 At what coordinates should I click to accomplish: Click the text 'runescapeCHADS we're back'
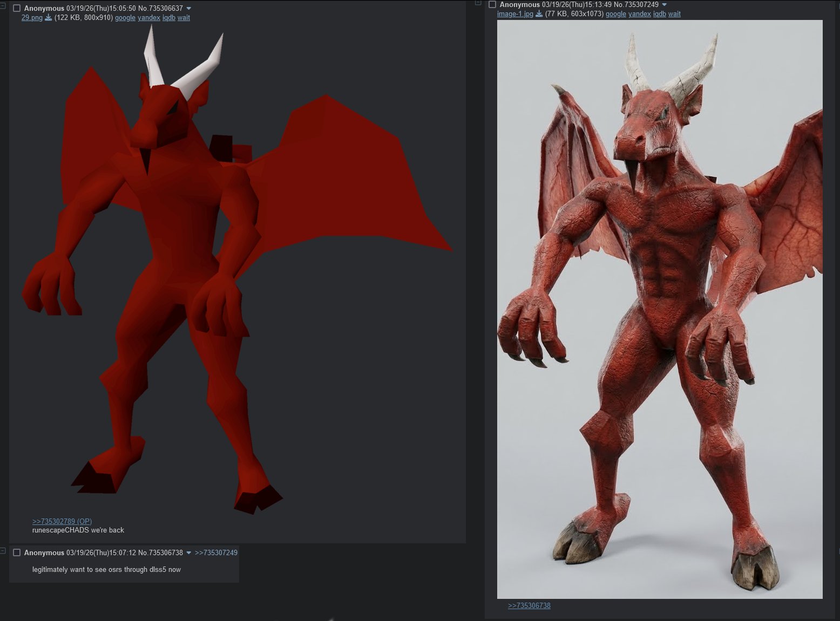78,530
